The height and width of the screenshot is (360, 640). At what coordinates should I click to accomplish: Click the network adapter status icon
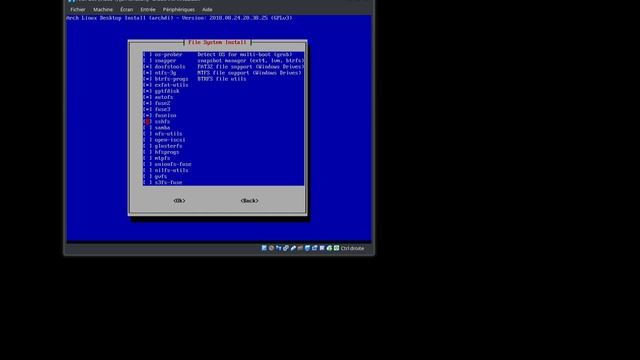(286, 248)
